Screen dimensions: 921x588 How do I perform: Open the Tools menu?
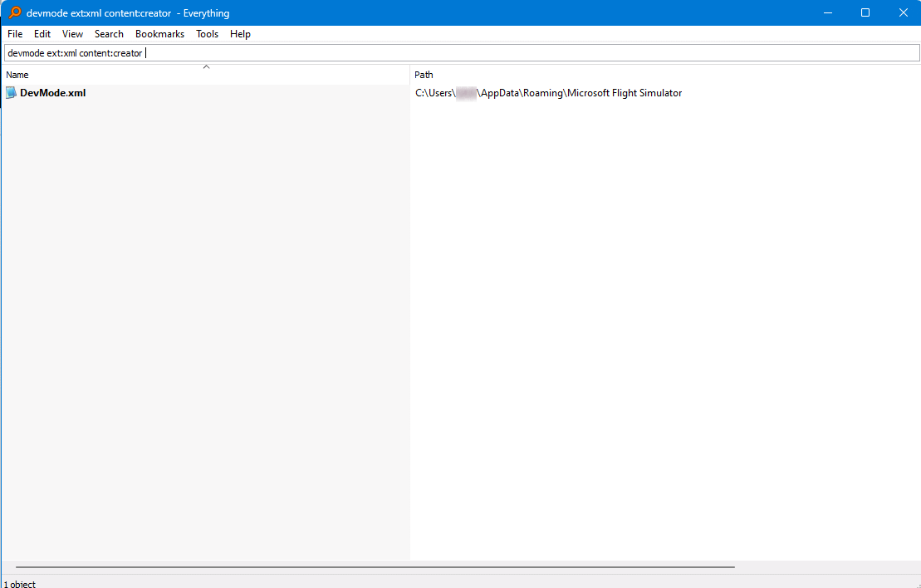(207, 34)
